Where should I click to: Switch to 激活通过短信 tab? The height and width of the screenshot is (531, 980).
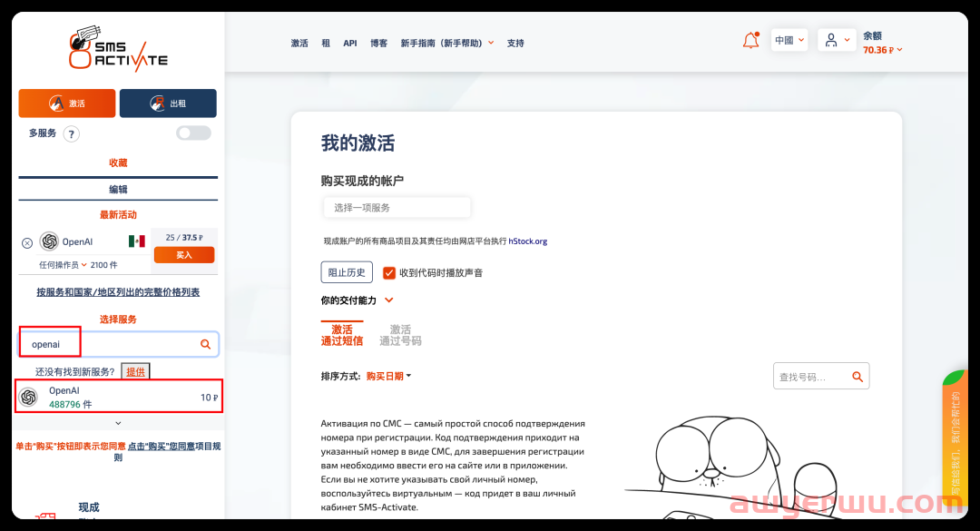pyautogui.click(x=342, y=335)
